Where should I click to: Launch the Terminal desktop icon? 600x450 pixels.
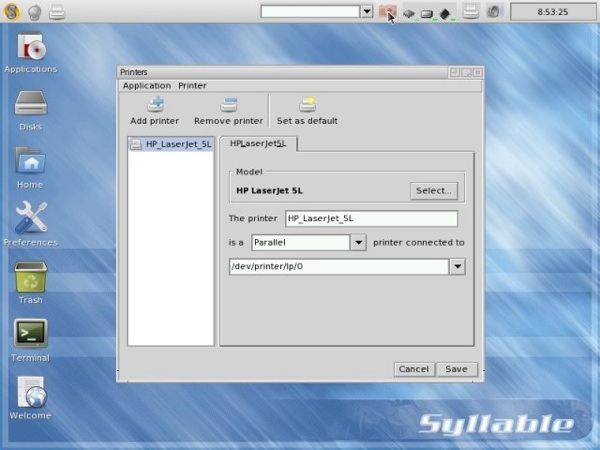click(x=30, y=334)
